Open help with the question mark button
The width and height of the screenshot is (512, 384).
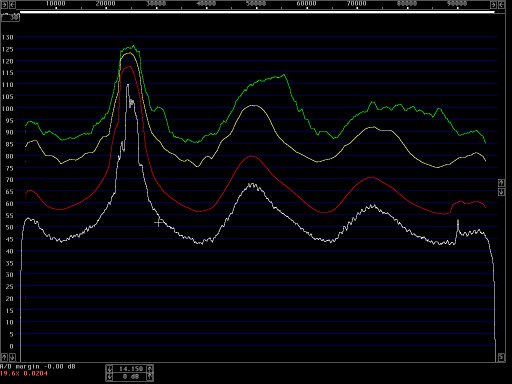click(4, 358)
